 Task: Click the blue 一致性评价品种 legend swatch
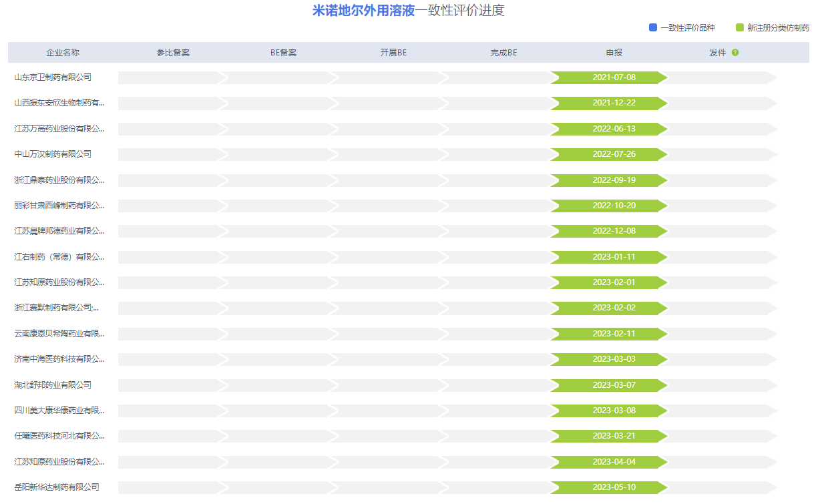point(653,27)
